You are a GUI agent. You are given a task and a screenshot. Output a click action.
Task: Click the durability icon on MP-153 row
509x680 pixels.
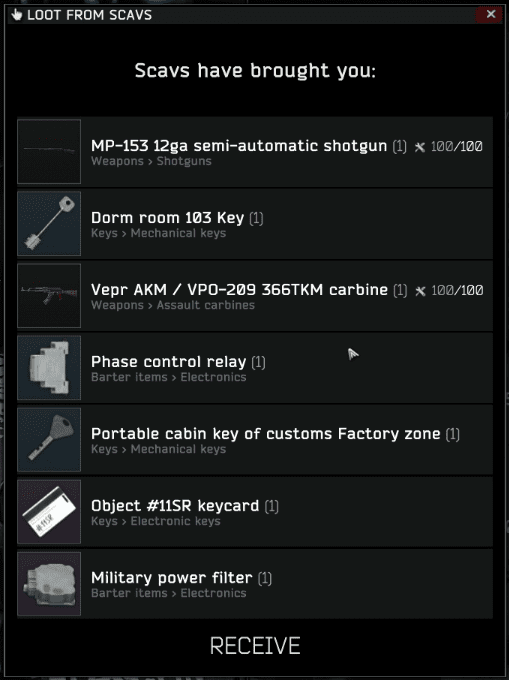pos(419,147)
